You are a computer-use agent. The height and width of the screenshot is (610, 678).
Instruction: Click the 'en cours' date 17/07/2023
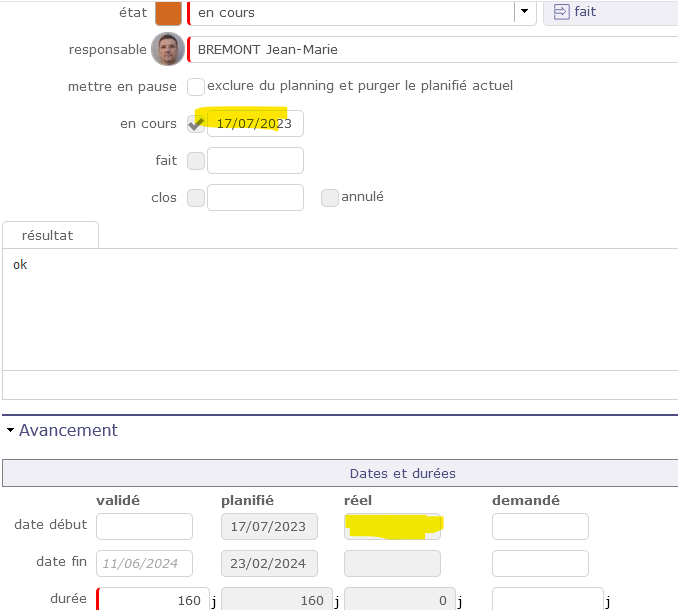point(255,124)
